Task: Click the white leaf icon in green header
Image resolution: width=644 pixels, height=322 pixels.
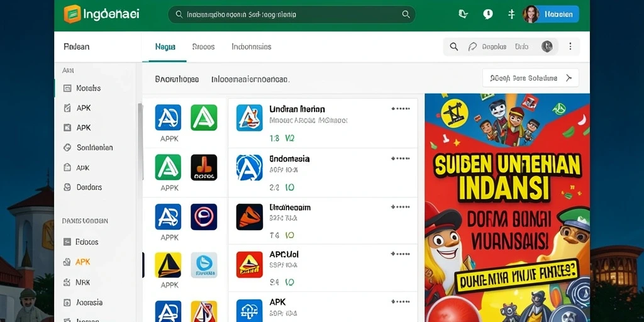Action: point(464,14)
